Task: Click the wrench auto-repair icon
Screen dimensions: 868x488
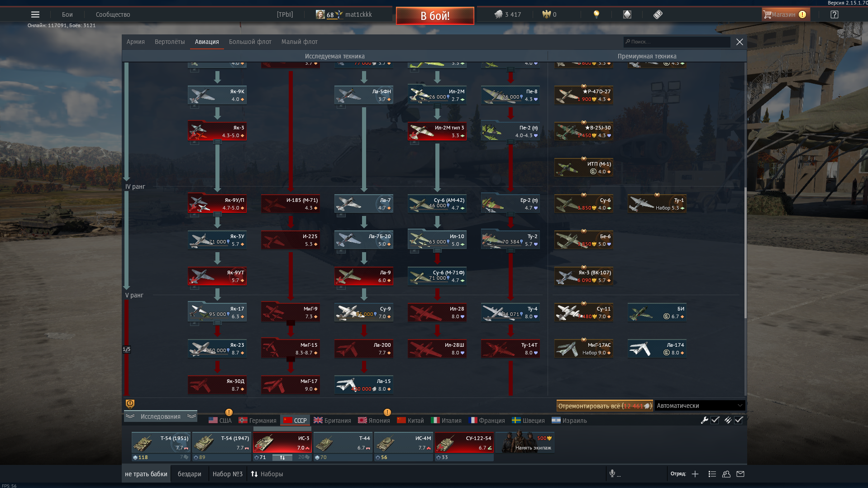Action: pos(704,420)
